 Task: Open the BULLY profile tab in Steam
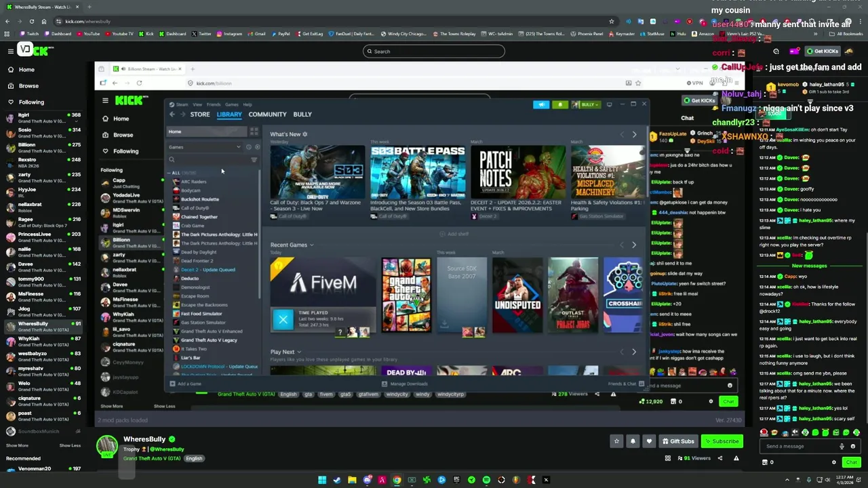click(302, 115)
